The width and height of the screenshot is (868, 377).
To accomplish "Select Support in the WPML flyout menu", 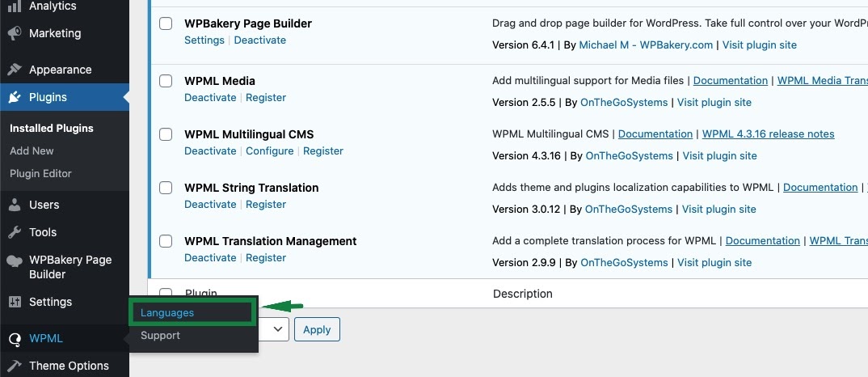I will click(160, 336).
